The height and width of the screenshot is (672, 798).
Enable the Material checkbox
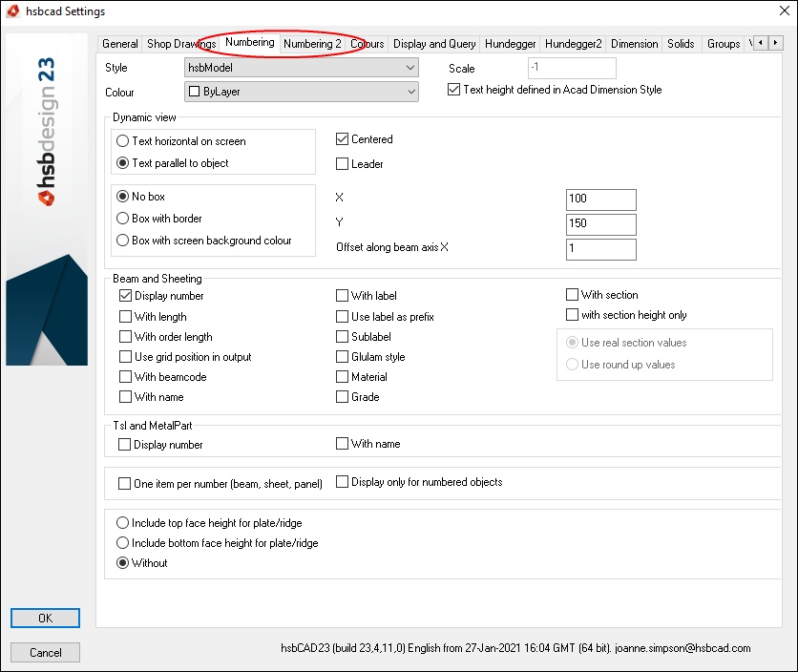pyautogui.click(x=362, y=377)
